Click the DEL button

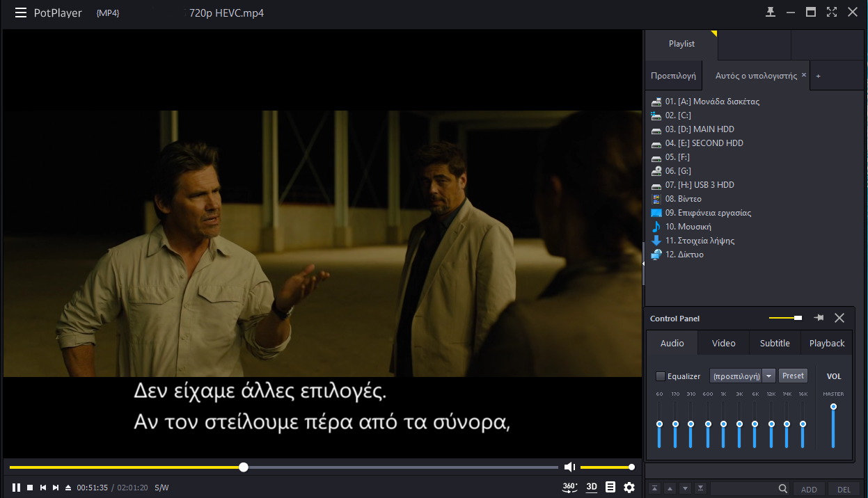click(x=844, y=489)
